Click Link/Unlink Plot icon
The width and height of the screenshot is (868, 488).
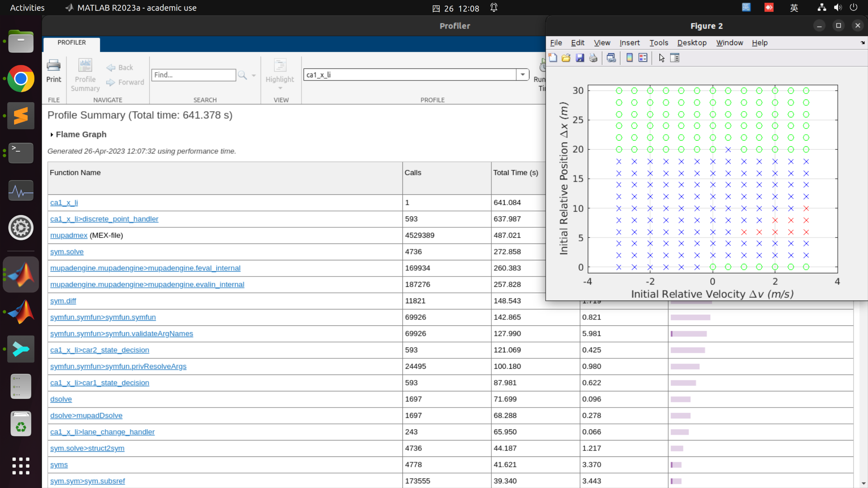(x=611, y=58)
